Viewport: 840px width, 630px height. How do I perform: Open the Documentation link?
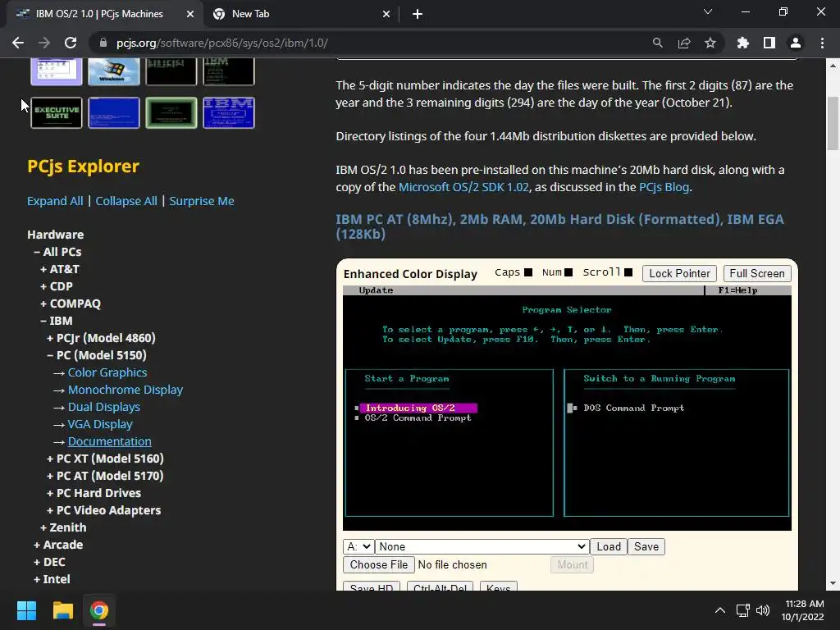pos(109,441)
